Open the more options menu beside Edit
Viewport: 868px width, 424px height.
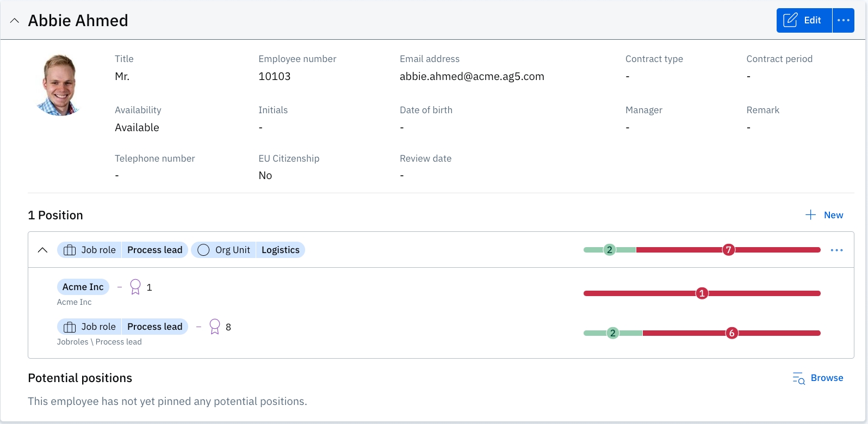point(844,21)
